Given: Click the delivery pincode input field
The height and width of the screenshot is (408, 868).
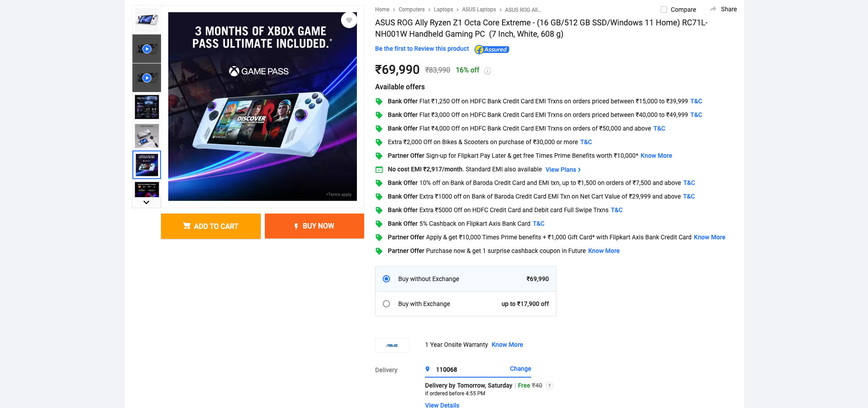Looking at the screenshot, I should (469, 369).
